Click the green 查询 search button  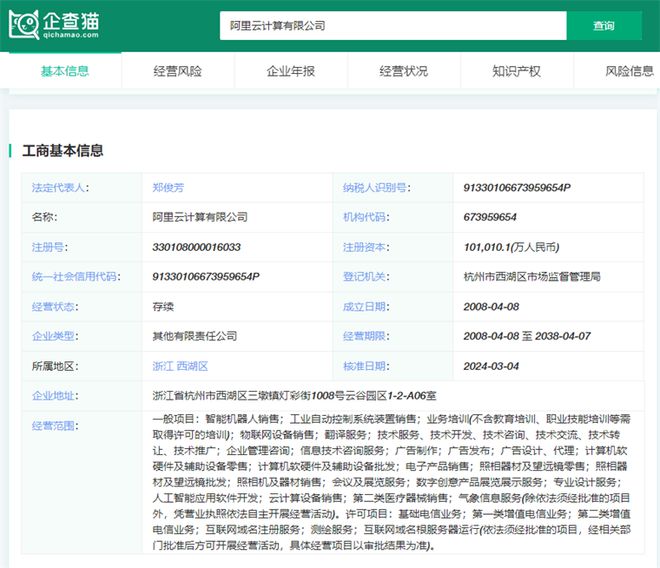[604, 26]
